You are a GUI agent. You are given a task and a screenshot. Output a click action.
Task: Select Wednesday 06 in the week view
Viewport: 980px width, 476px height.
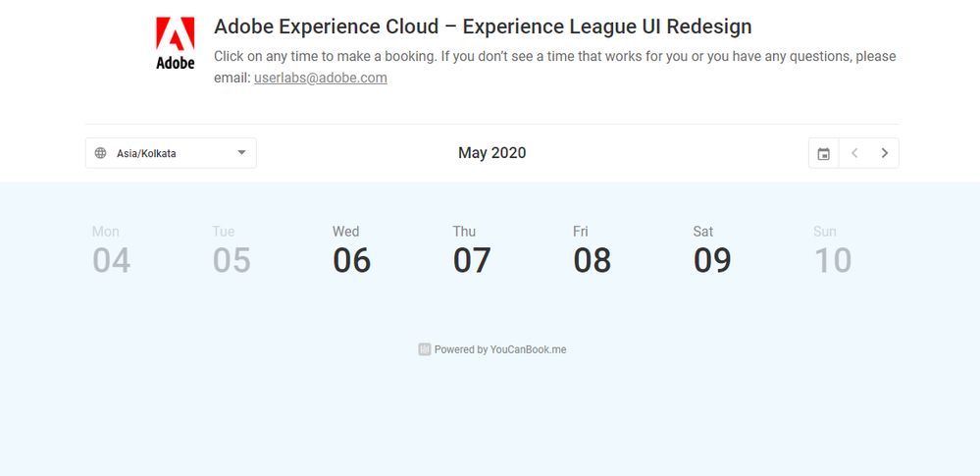[351, 251]
